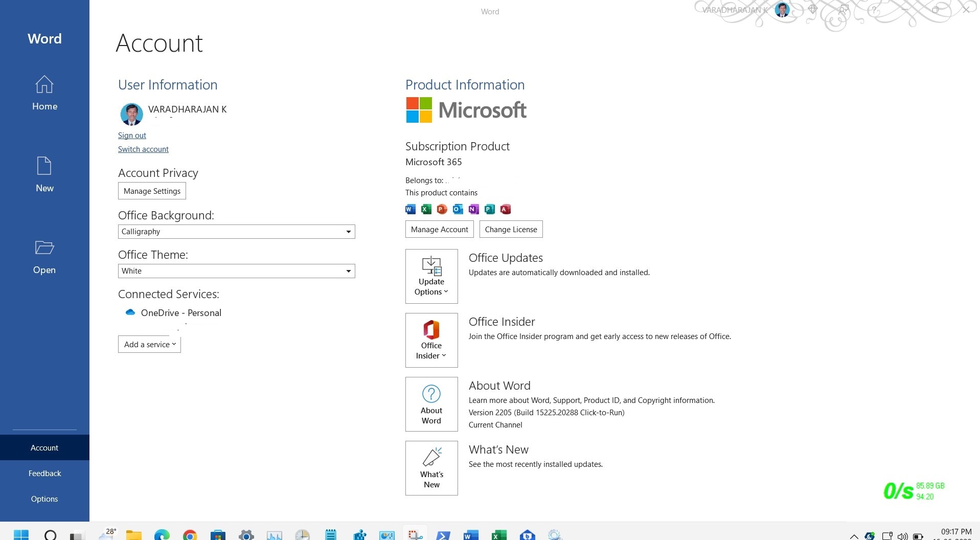Click the What's New button

coord(431,468)
